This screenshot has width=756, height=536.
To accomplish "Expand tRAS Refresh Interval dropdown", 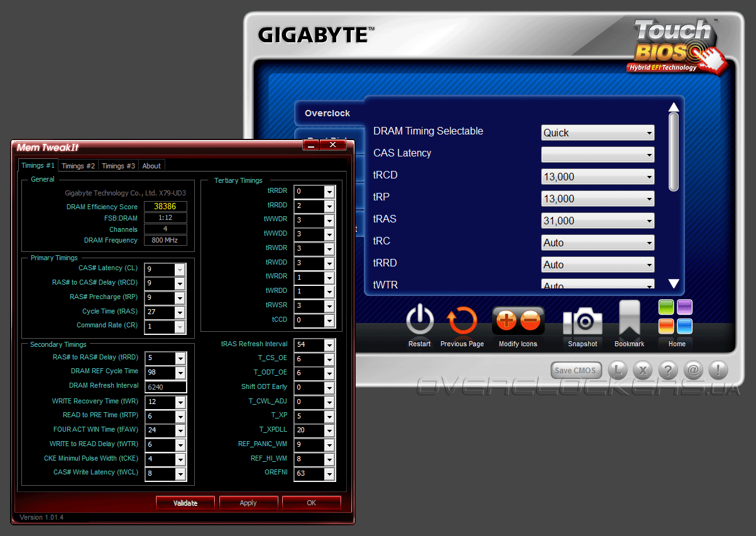I will (x=329, y=345).
